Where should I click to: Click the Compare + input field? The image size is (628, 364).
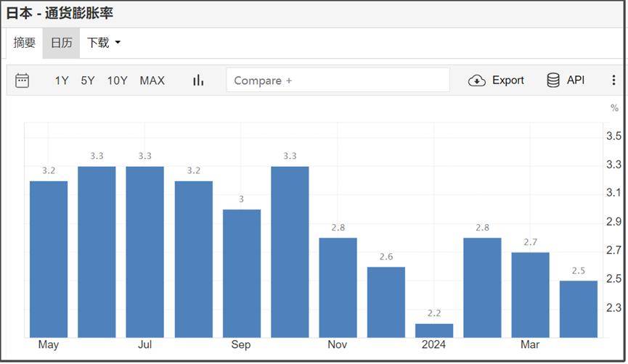click(x=338, y=80)
